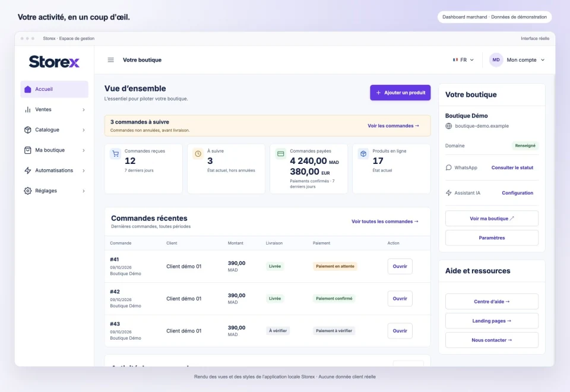Click Dashboard marchand demo data pill
This screenshot has width=570, height=392.
pyautogui.click(x=495, y=17)
